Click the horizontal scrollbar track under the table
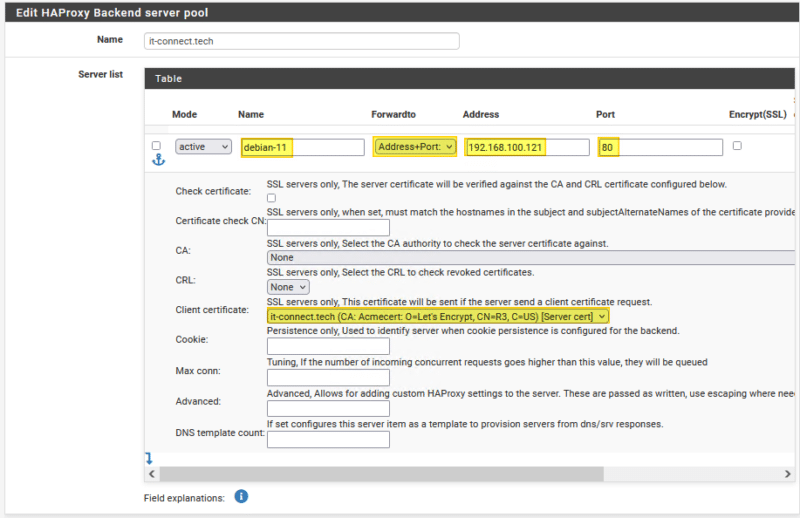This screenshot has width=800, height=518. click(472, 473)
